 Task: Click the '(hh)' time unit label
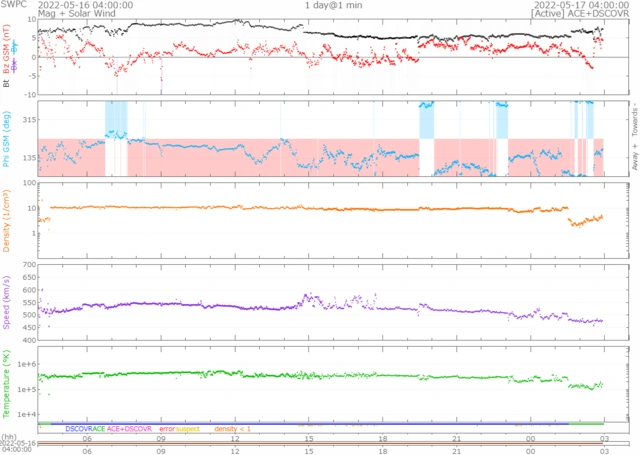point(9,437)
